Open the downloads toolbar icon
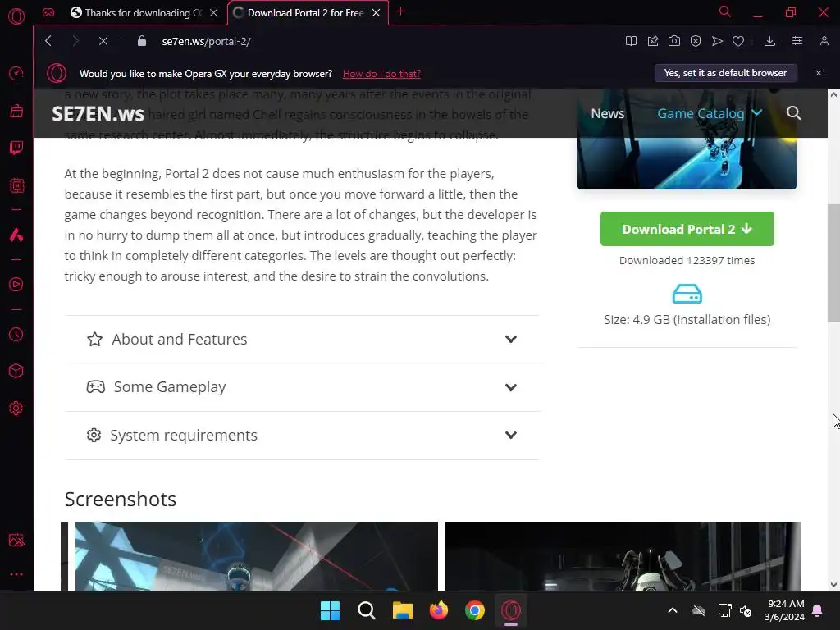The image size is (840, 630). [769, 41]
